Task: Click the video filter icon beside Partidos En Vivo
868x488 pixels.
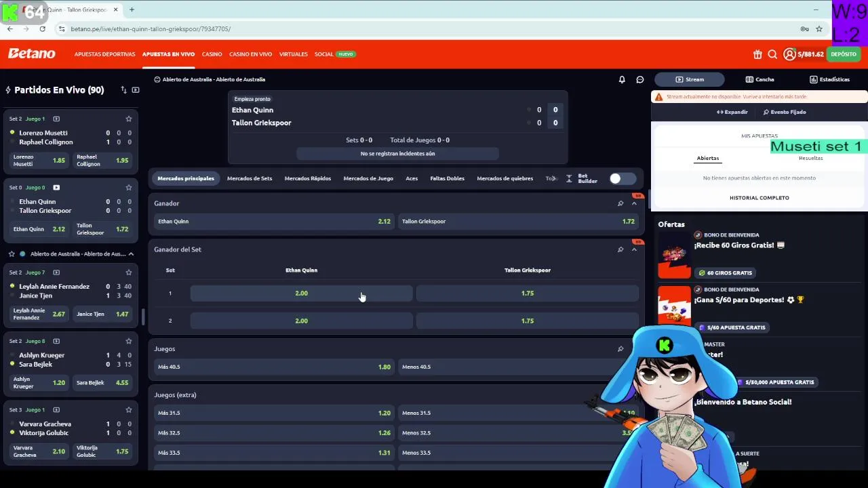Action: 136,89
